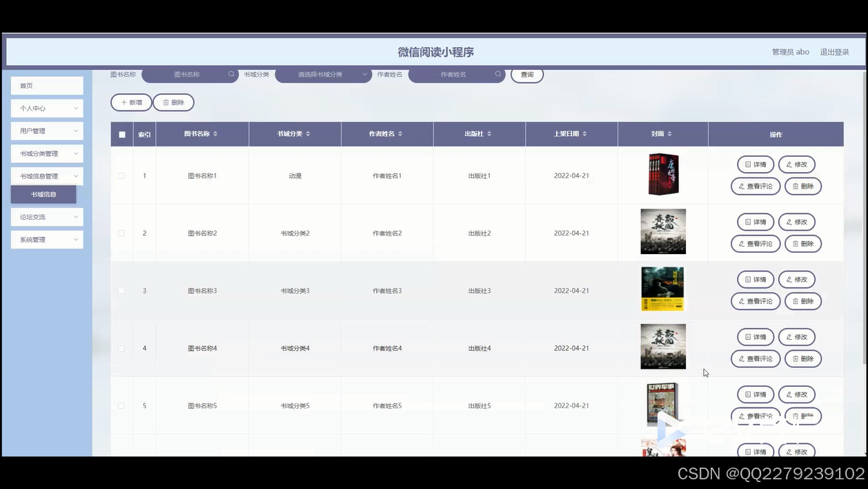Viewport: 868px width, 489px height.
Task: Click the magnifier icon in 作者姓名 search box
Action: tap(497, 74)
